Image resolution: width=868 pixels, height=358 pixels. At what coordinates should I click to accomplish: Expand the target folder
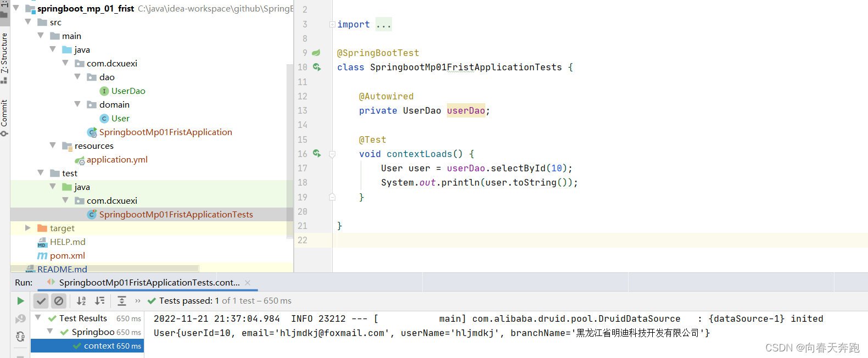pyautogui.click(x=28, y=228)
